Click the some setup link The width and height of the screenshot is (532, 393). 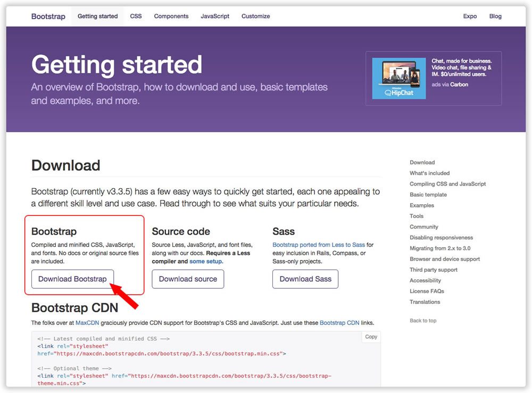click(x=205, y=261)
